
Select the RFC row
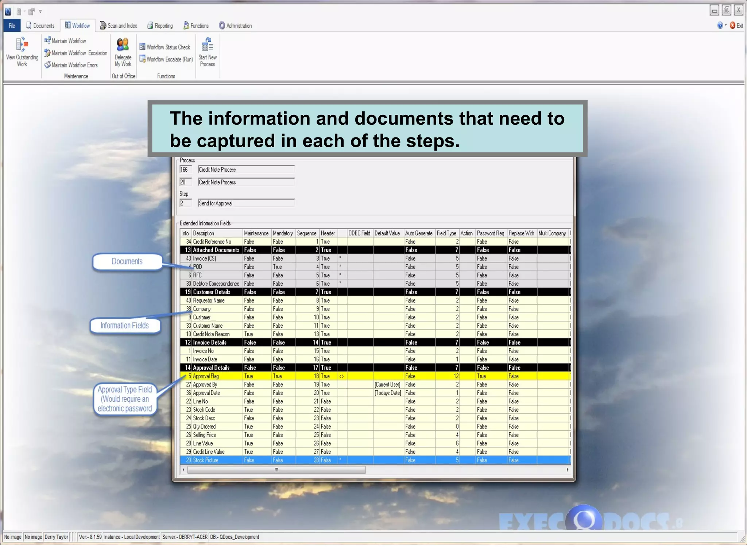tap(375, 275)
